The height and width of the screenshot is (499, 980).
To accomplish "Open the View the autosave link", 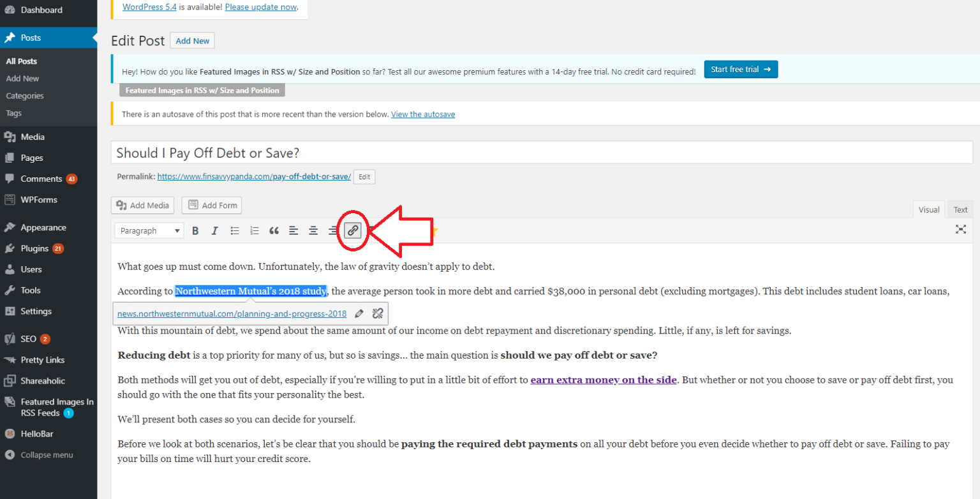I will point(423,114).
